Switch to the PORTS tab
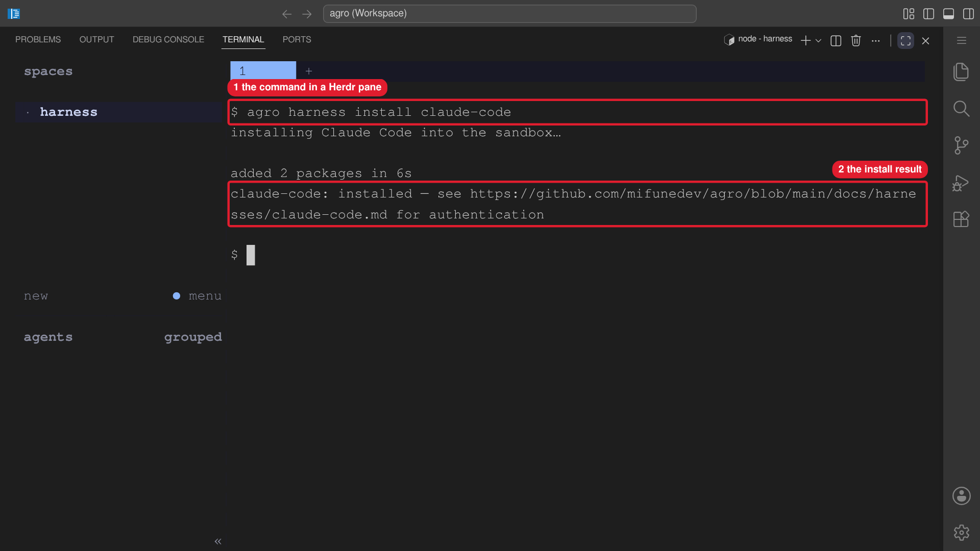980x551 pixels. click(297, 39)
